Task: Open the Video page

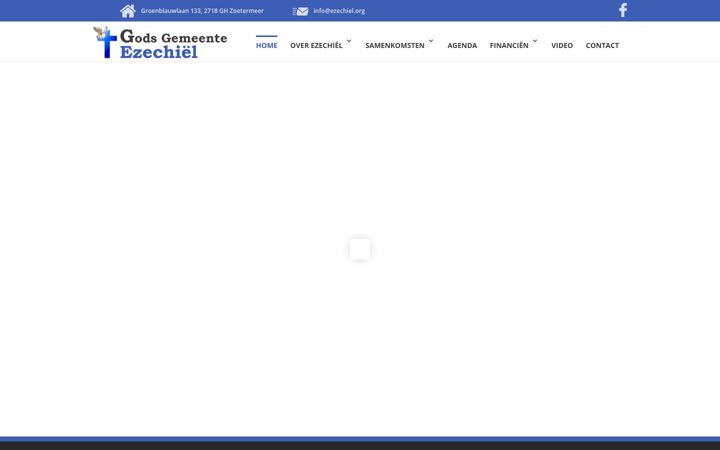Action: pyautogui.click(x=562, y=45)
